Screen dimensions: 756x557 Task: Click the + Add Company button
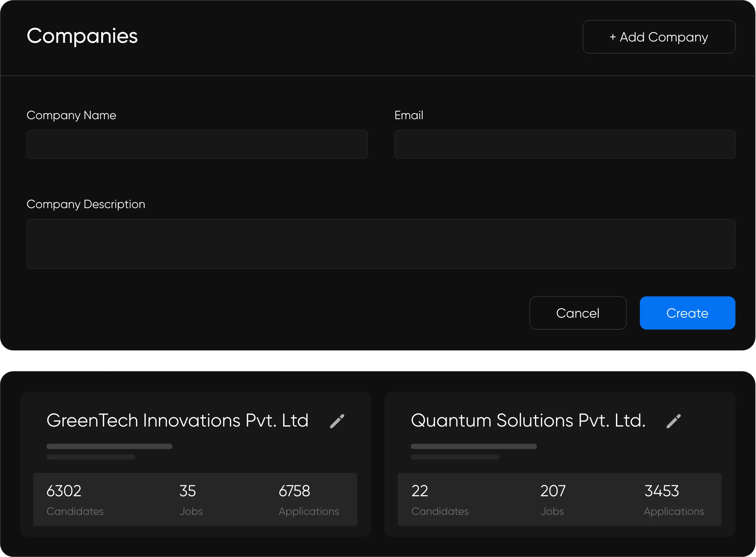tap(658, 37)
